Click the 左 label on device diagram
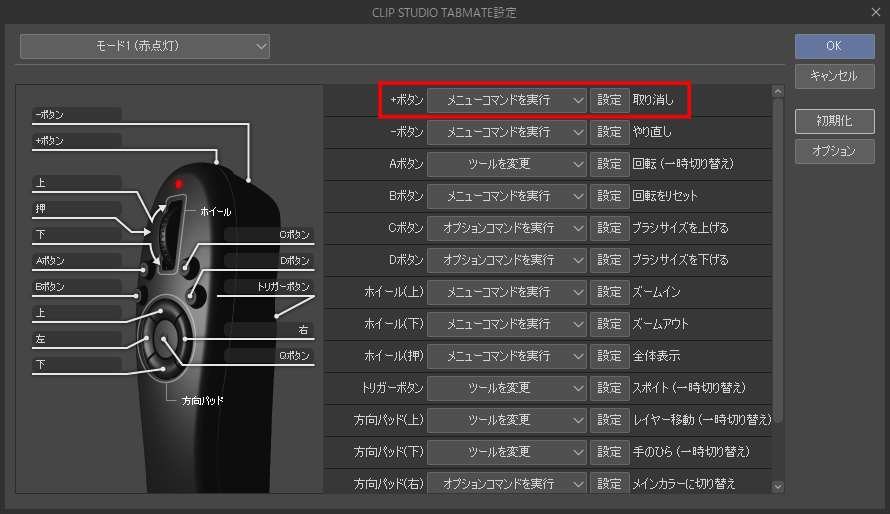The height and width of the screenshot is (514, 890). pos(40,339)
